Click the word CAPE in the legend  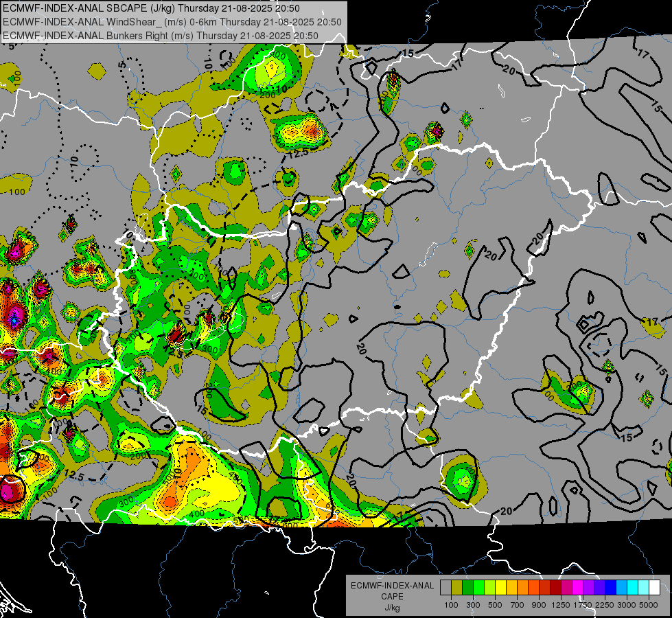coord(393,596)
